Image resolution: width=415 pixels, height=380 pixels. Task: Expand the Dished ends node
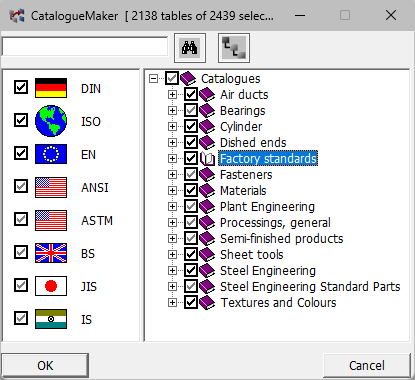pyautogui.click(x=172, y=143)
